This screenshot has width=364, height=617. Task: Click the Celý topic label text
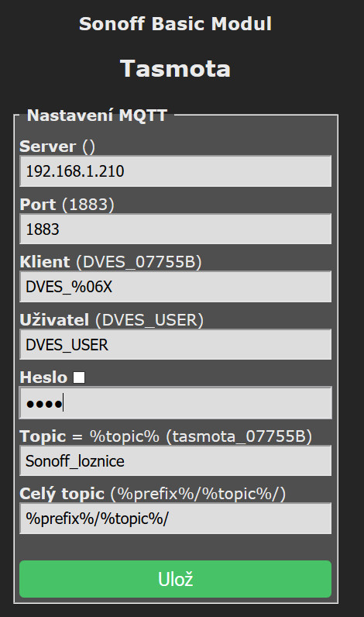pos(62,494)
